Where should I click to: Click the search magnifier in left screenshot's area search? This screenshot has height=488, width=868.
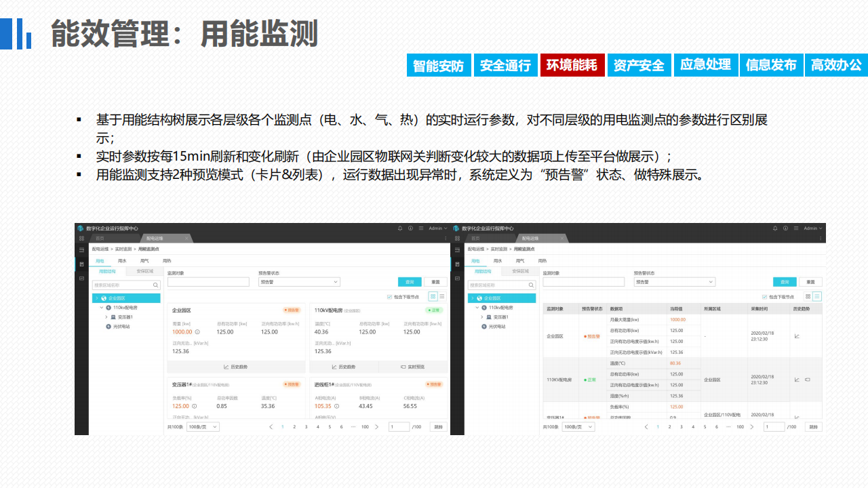click(x=155, y=285)
